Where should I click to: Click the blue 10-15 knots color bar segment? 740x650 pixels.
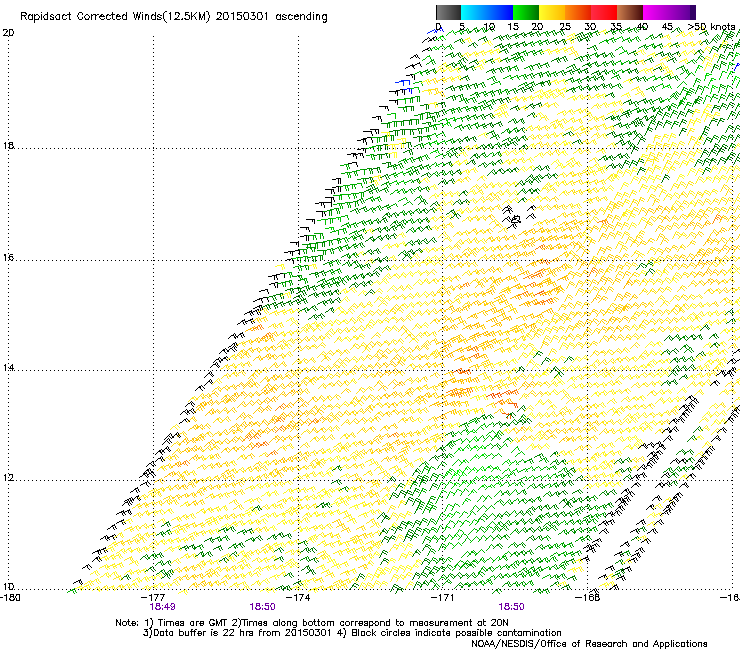tap(500, 12)
